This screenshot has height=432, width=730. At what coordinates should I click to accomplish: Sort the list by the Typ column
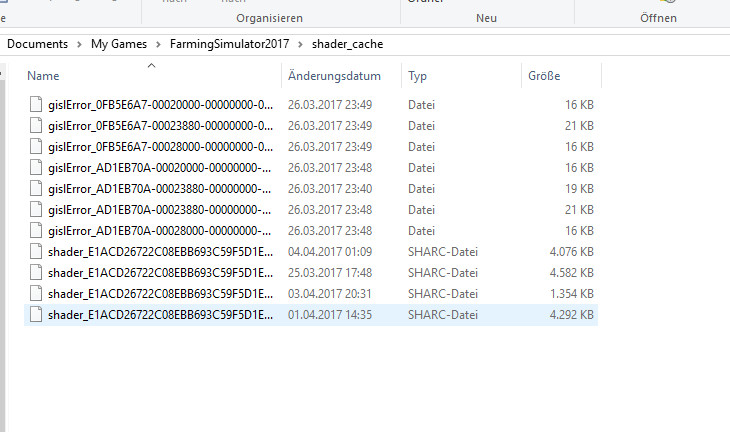coord(417,76)
